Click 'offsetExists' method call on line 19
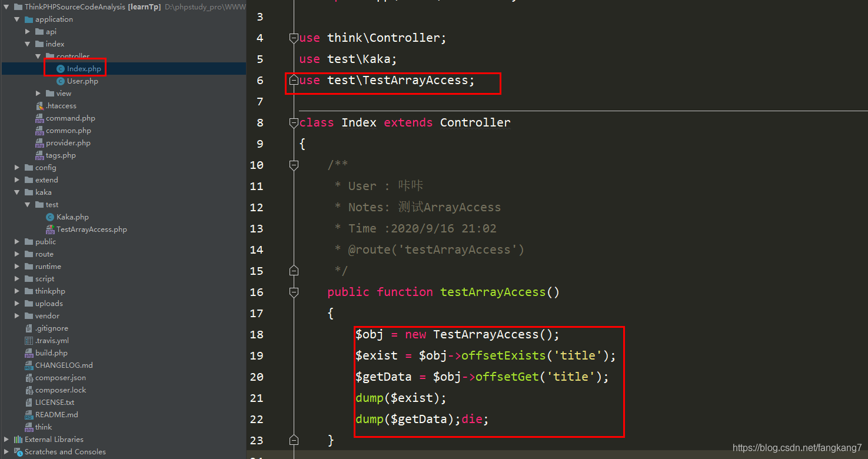Screen dimensions: 868x459 [504, 356]
